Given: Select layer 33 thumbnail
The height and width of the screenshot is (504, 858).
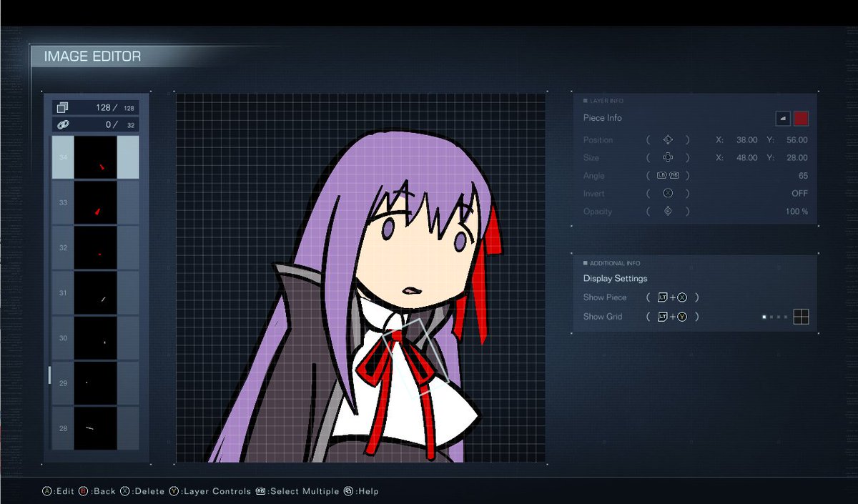Looking at the screenshot, I should click(95, 202).
